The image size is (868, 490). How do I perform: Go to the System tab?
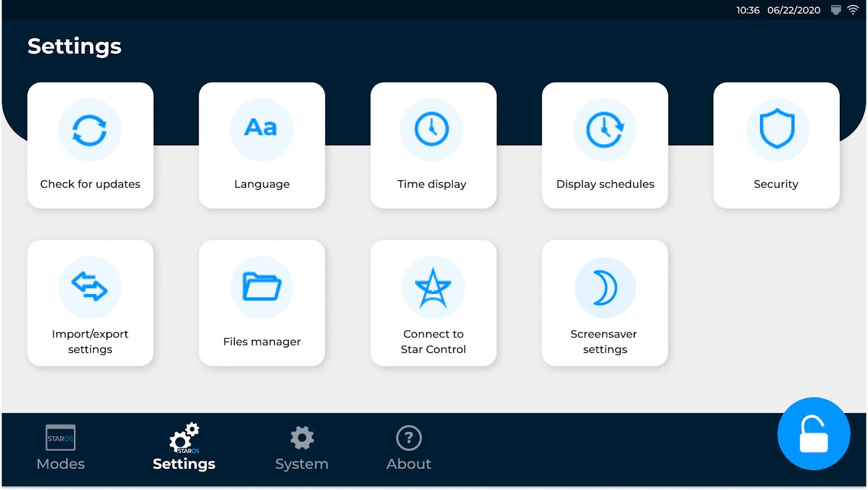point(302,448)
